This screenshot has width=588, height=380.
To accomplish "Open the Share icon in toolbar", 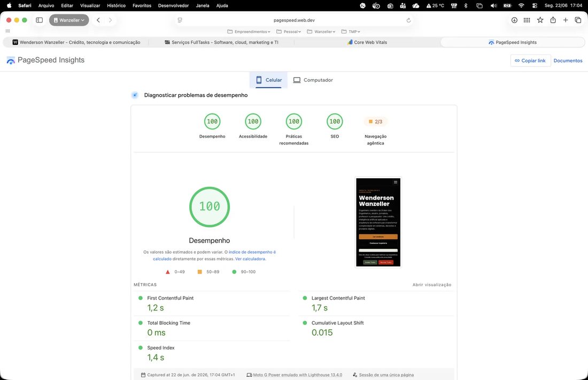I will [x=553, y=20].
